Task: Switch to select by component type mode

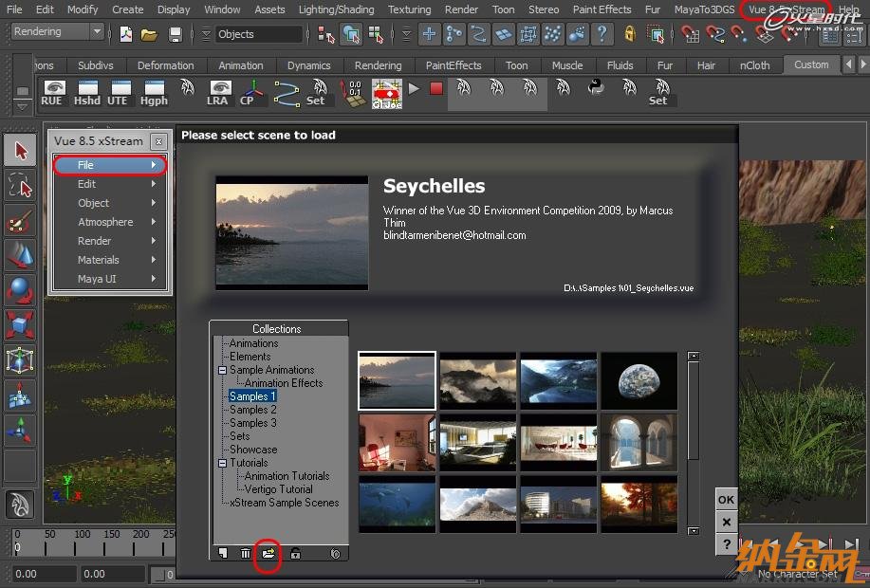Action: [377, 34]
